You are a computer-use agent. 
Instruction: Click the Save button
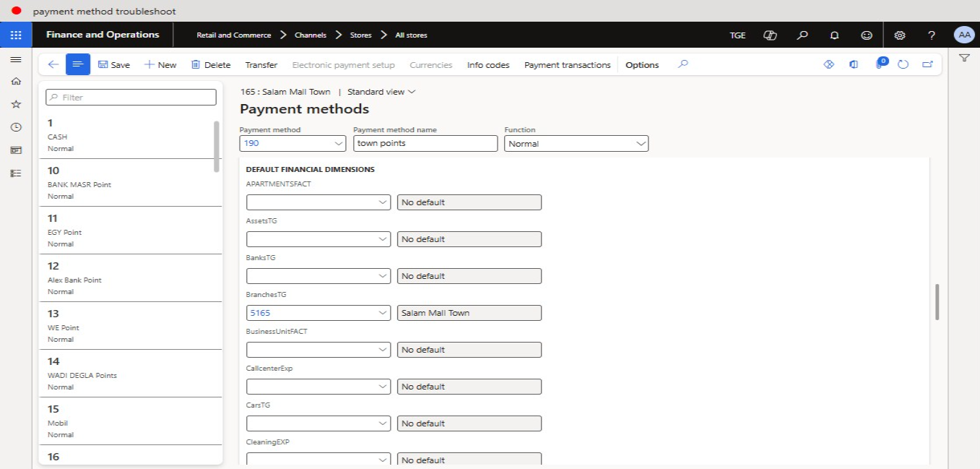point(114,64)
